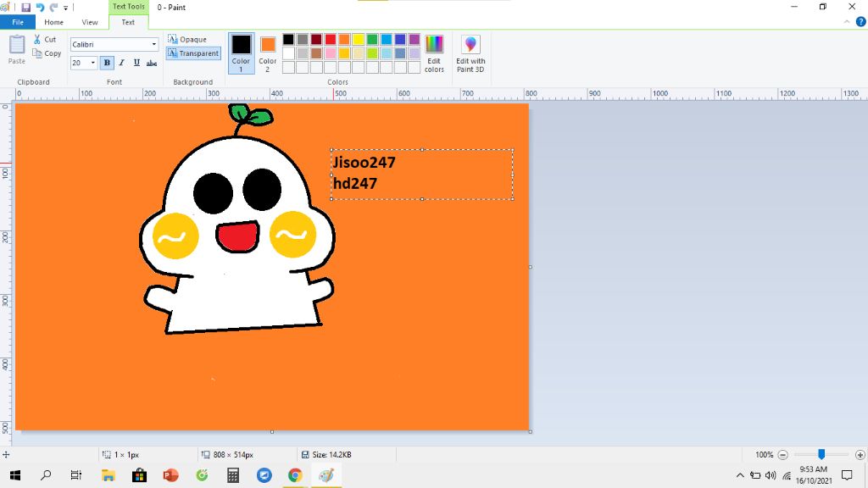Open File Explorer from the taskbar

(108, 475)
